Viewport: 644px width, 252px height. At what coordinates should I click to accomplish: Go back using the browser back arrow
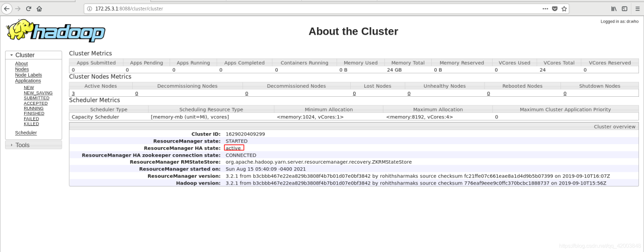(x=7, y=9)
